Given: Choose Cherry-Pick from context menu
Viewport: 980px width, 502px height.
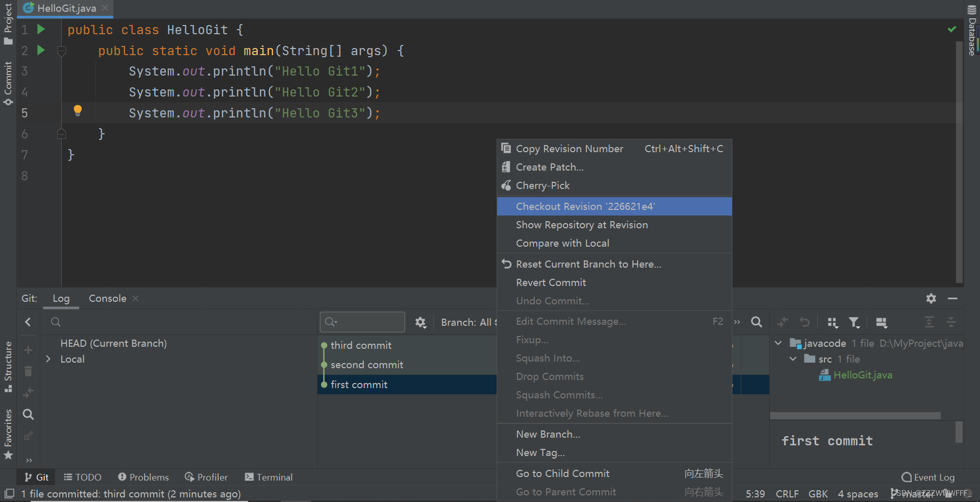Looking at the screenshot, I should pos(614,185).
